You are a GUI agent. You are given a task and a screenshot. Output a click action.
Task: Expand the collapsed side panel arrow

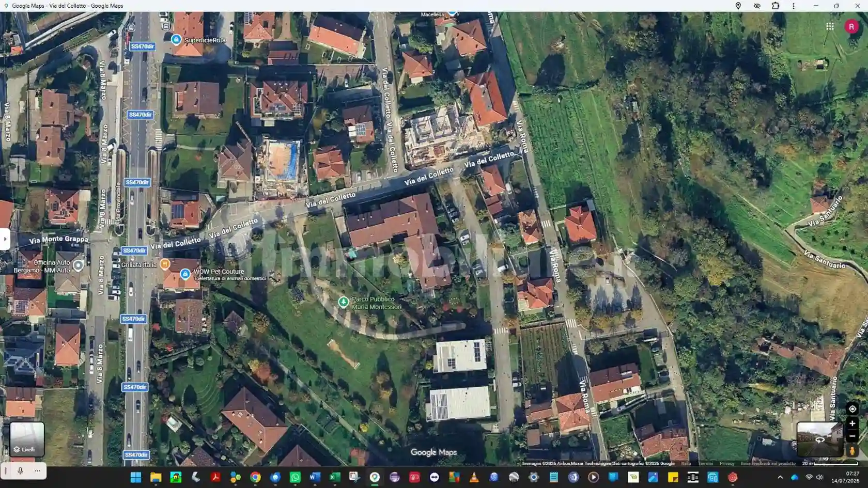(5, 239)
